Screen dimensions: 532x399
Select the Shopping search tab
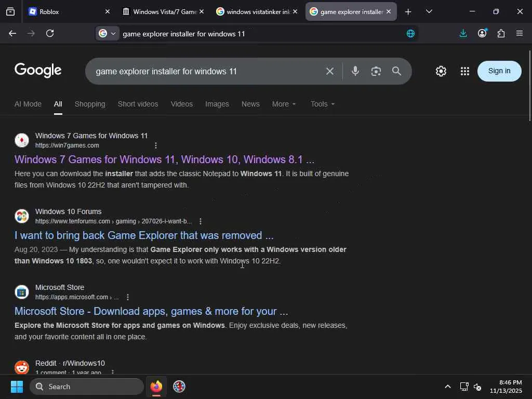90,104
